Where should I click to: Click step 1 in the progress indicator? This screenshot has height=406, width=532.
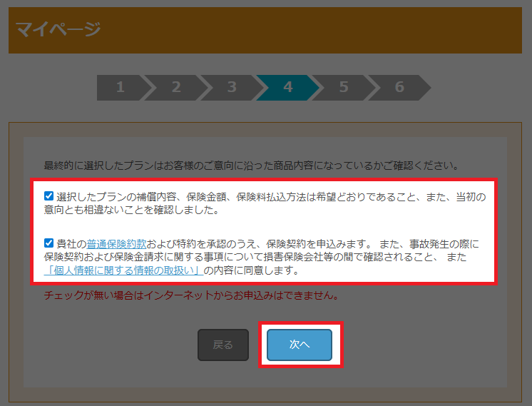pos(121,88)
